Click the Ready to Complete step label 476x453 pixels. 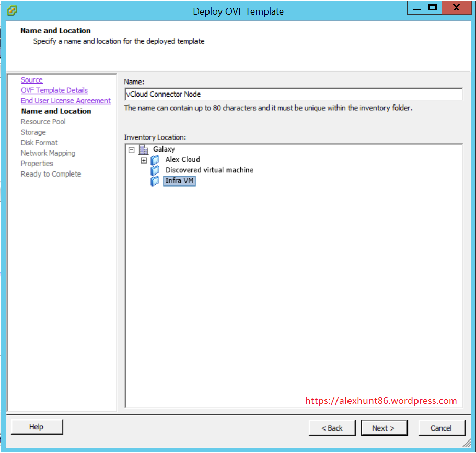coord(51,174)
